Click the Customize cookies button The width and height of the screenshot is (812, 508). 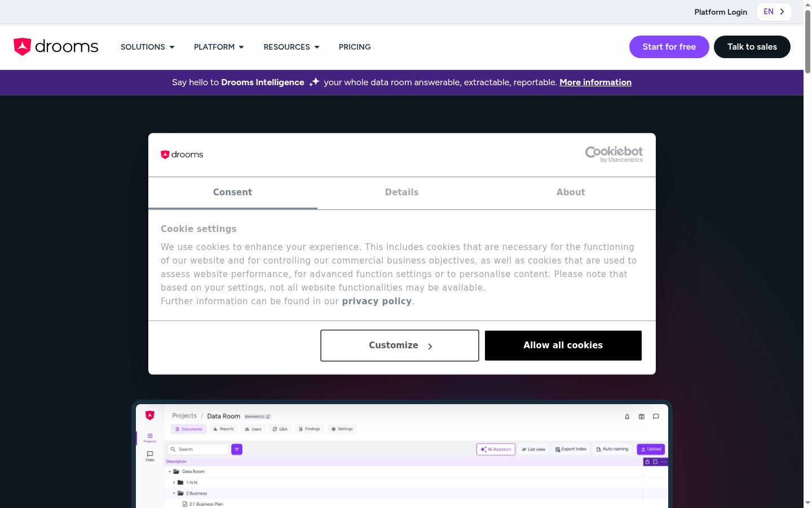400,345
